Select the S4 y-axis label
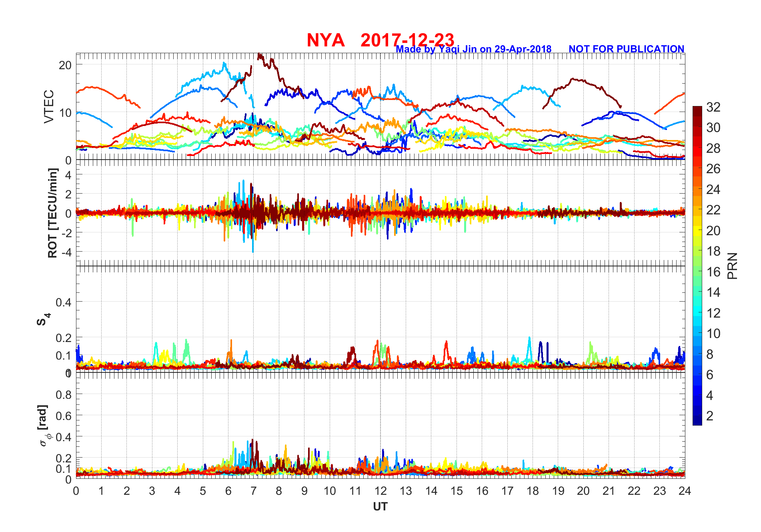The image size is (761, 532). click(43, 320)
